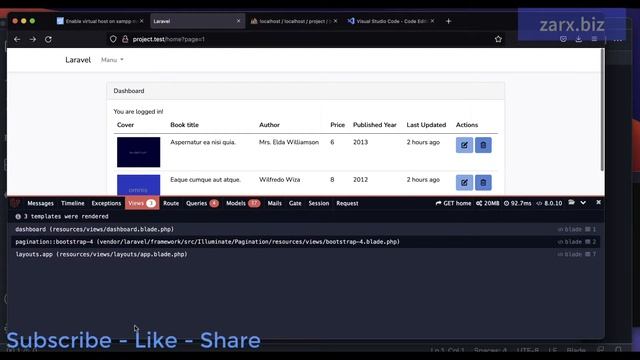The width and height of the screenshot is (640, 360).
Task: Click the Author column header
Action: pyautogui.click(x=269, y=125)
